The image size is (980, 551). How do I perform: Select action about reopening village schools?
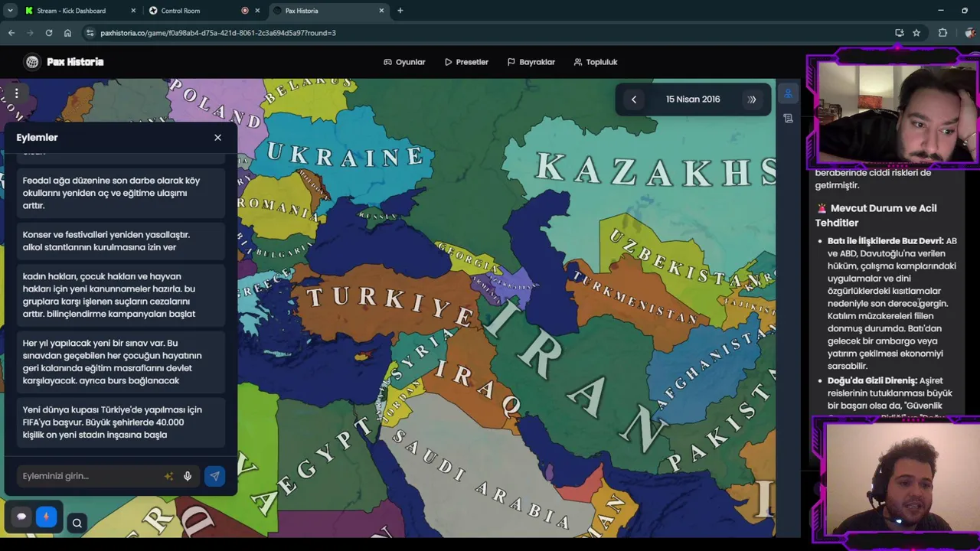click(x=121, y=193)
